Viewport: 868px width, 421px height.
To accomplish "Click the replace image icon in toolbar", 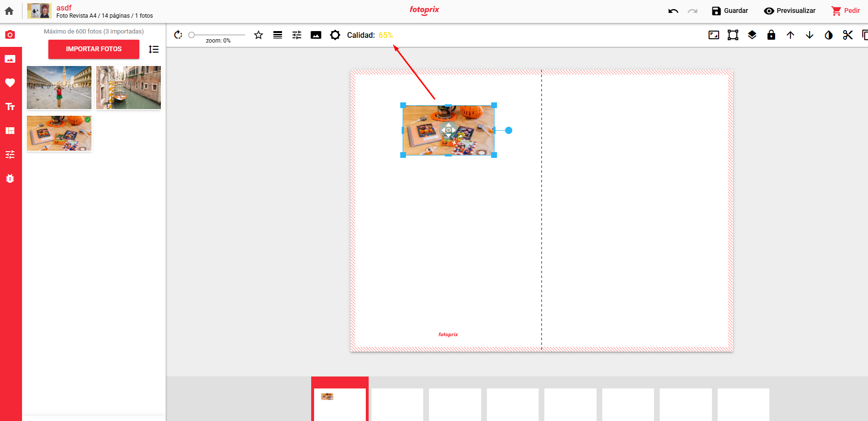I will [x=316, y=35].
